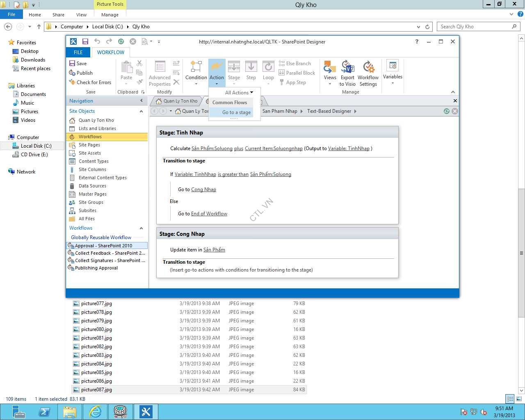The image size is (525, 420).
Task: Open the All Actions dropdown
Action: (x=239, y=93)
